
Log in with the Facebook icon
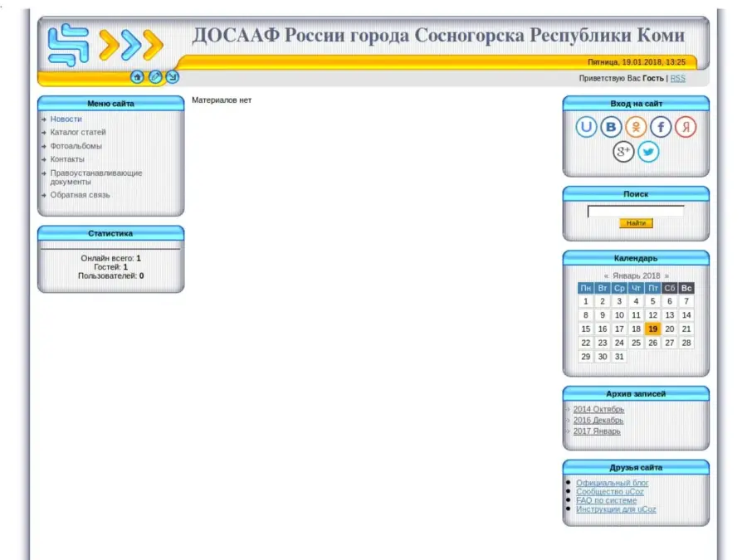661,127
